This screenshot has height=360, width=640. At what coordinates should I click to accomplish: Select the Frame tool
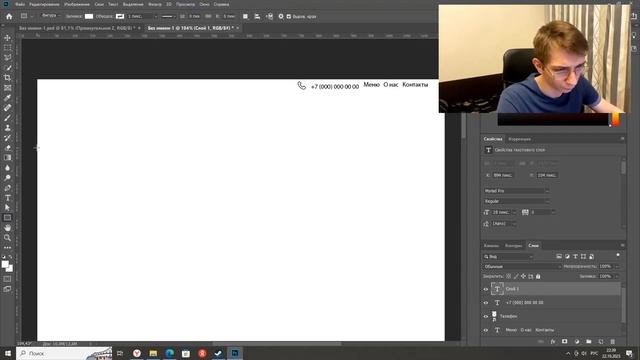click(7, 88)
